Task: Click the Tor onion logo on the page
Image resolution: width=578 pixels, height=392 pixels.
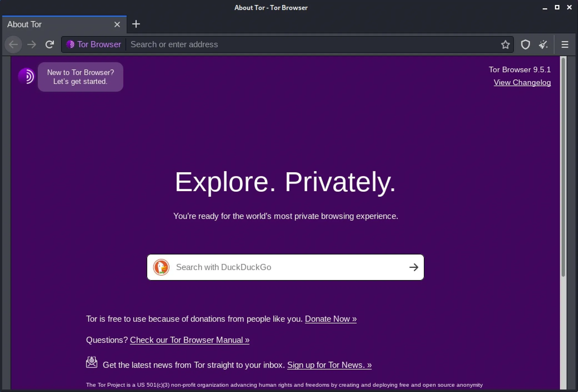Action: (26, 76)
